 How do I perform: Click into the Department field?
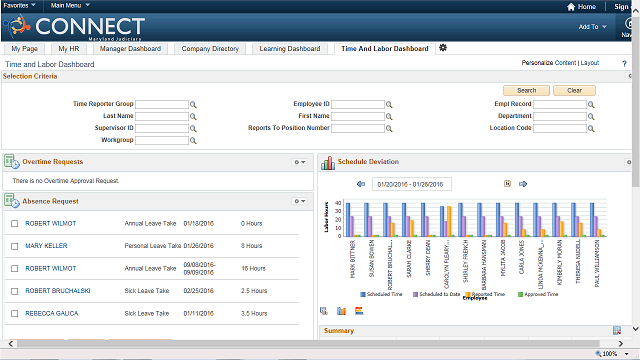coord(560,116)
